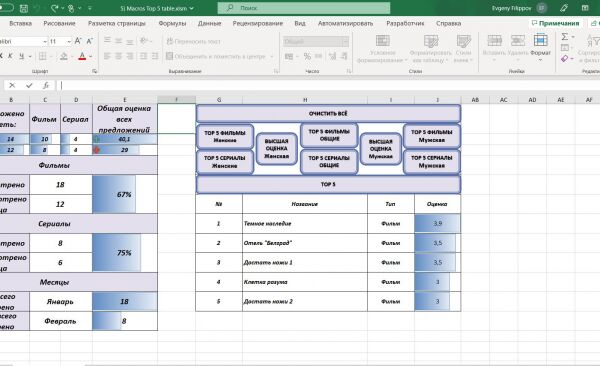Run TOP 5 СЕРИАЛЫ ОБЩИЕ button
Image resolution: width=600 pixels, height=366 pixels.
point(329,162)
